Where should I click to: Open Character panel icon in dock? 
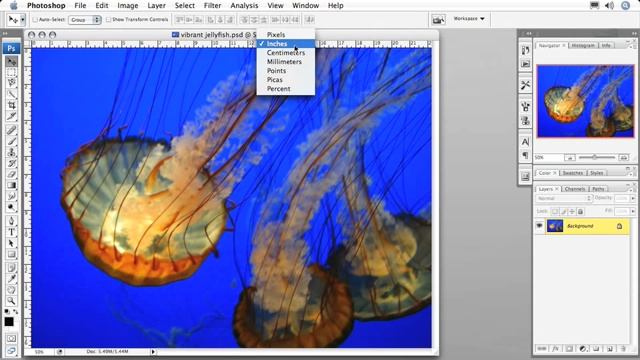coord(525,142)
